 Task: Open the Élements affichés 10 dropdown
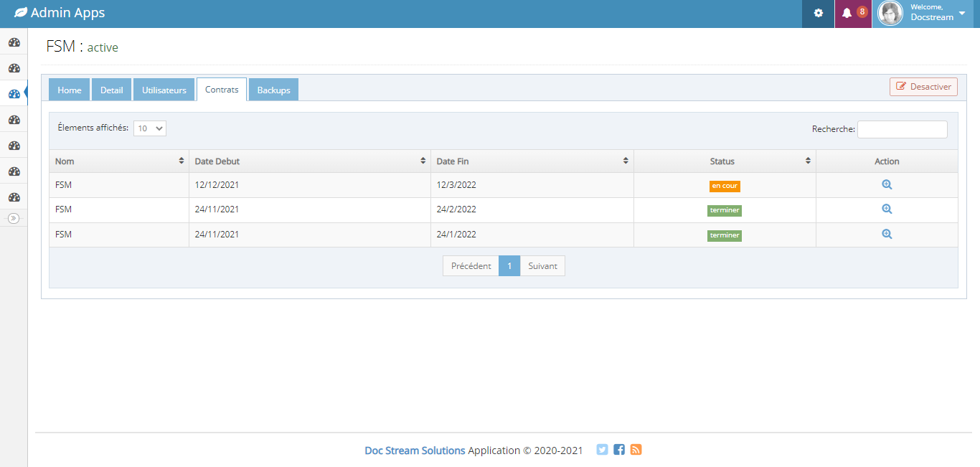point(150,128)
